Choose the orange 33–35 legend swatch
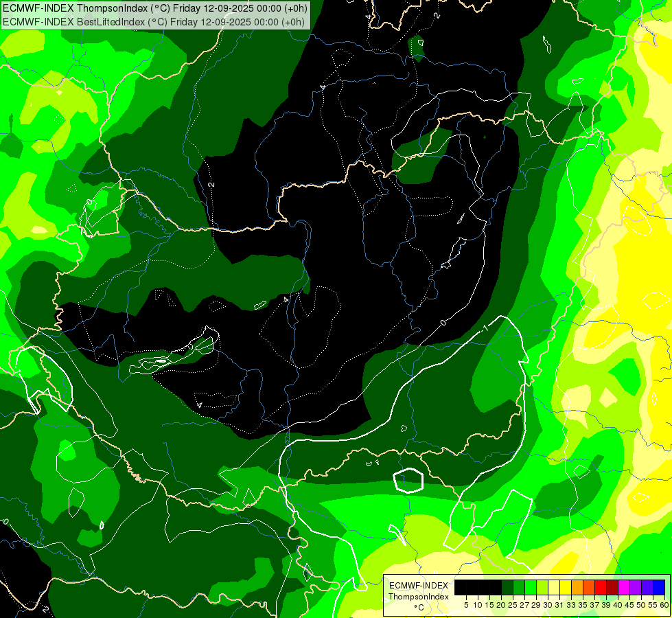This screenshot has width=672, height=618. click(x=577, y=587)
